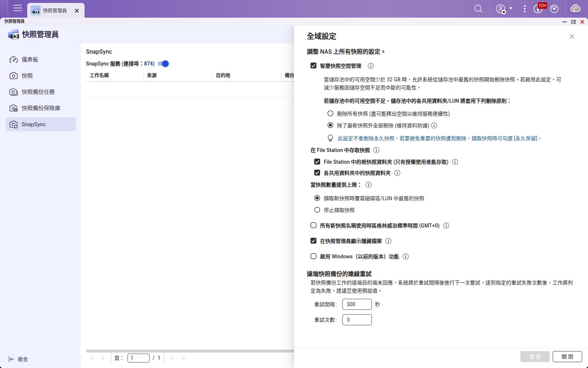Select SnapSync in the sidebar
Screen dimensions: 588x368
coord(41,124)
